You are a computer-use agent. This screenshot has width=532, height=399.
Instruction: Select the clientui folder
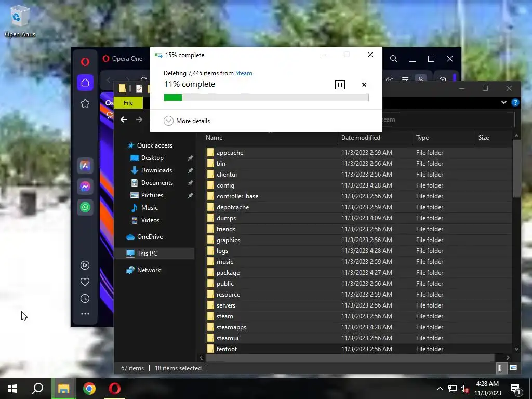coord(358,175)
